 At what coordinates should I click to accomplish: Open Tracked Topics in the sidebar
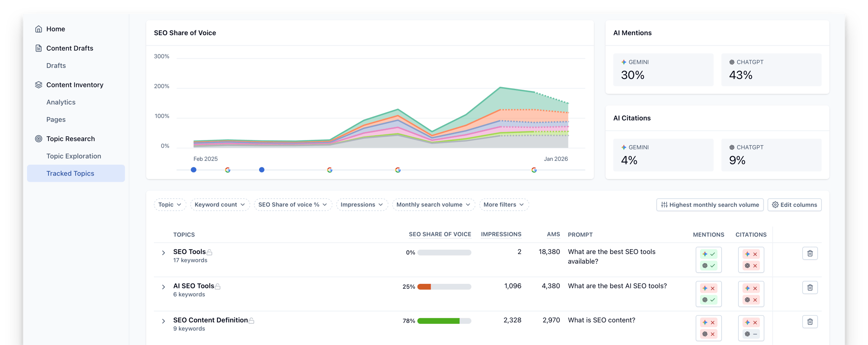[70, 173]
